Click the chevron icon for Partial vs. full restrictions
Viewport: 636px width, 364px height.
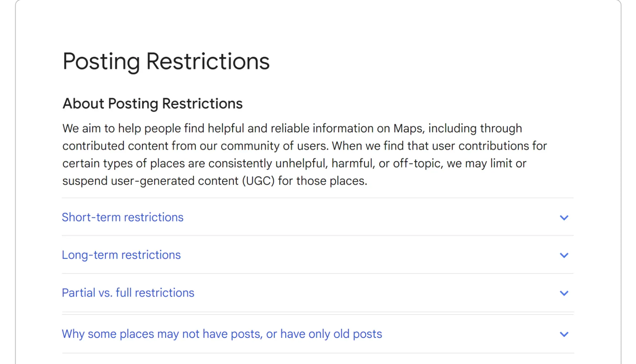[564, 293]
